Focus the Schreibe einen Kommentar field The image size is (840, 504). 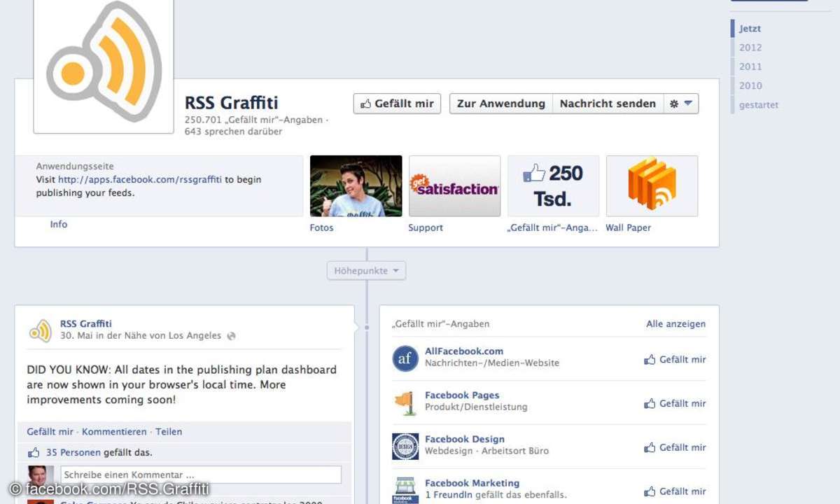click(201, 475)
